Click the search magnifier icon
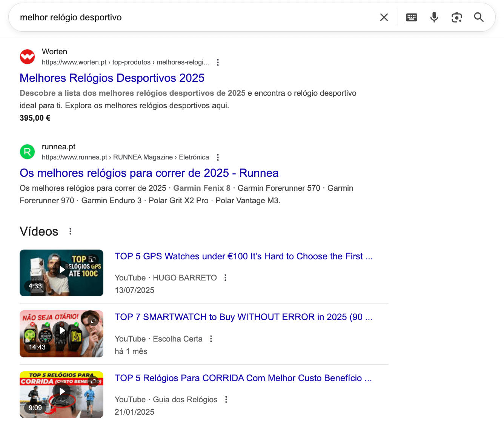 point(478,17)
